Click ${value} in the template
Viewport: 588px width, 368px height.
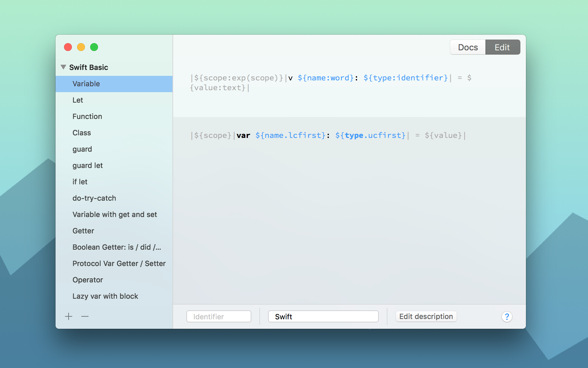pos(443,135)
